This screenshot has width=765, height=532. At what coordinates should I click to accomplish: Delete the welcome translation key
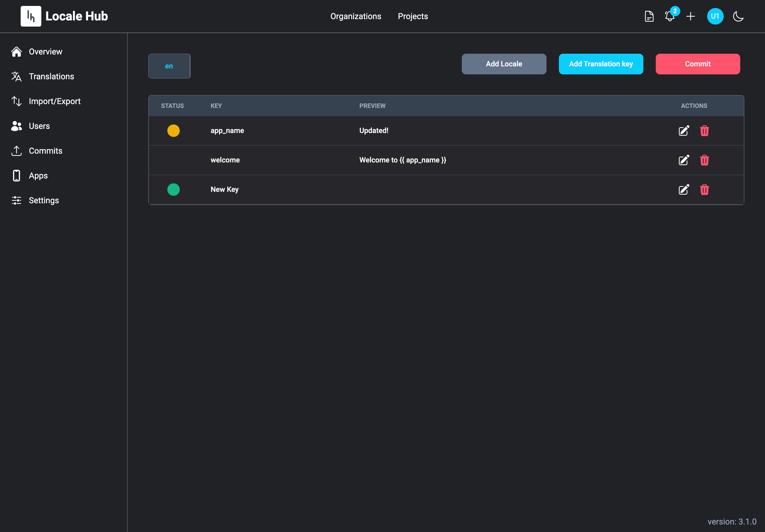pyautogui.click(x=704, y=160)
